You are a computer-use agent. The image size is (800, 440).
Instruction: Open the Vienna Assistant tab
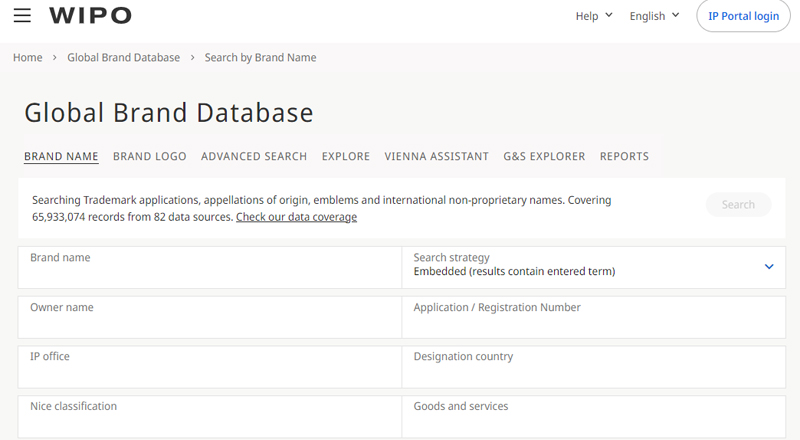coord(436,156)
